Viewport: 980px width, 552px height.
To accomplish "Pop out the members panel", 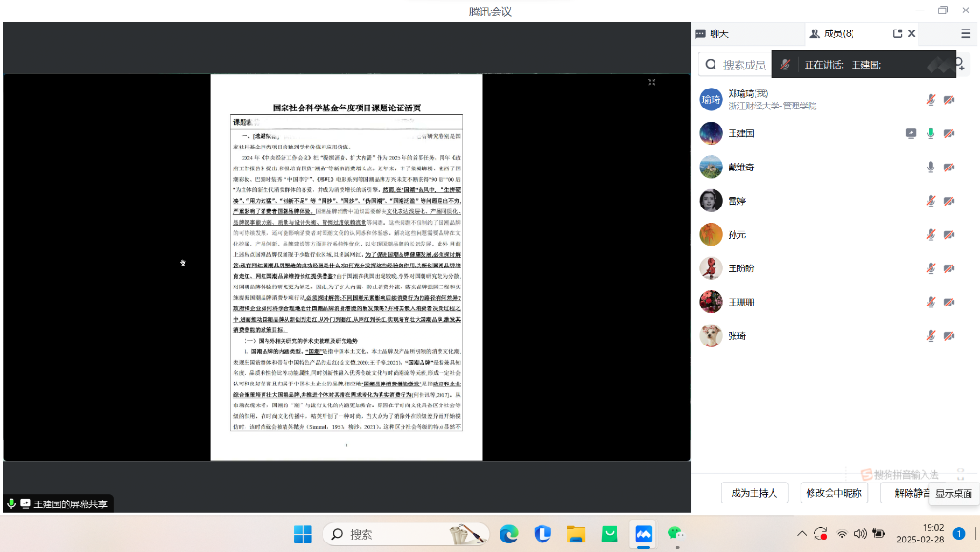I will 897,33.
